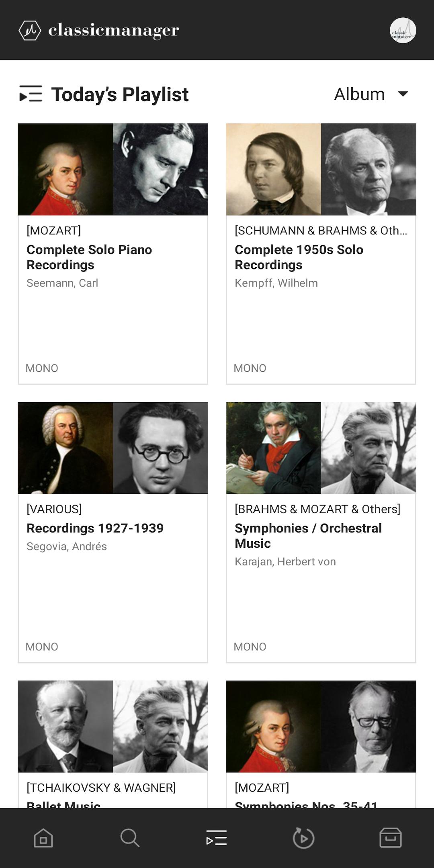Open the Tchaikovsky & Wagner album thumbnail

tap(113, 727)
